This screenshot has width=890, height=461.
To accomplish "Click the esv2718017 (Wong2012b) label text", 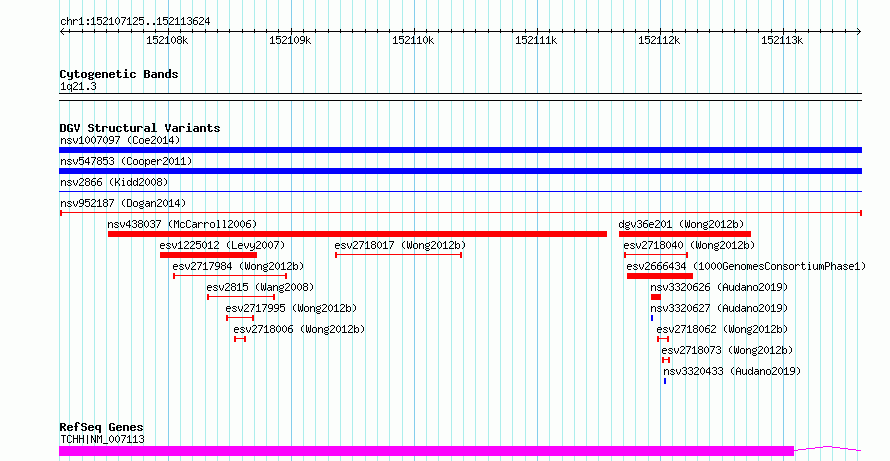I will click(400, 245).
